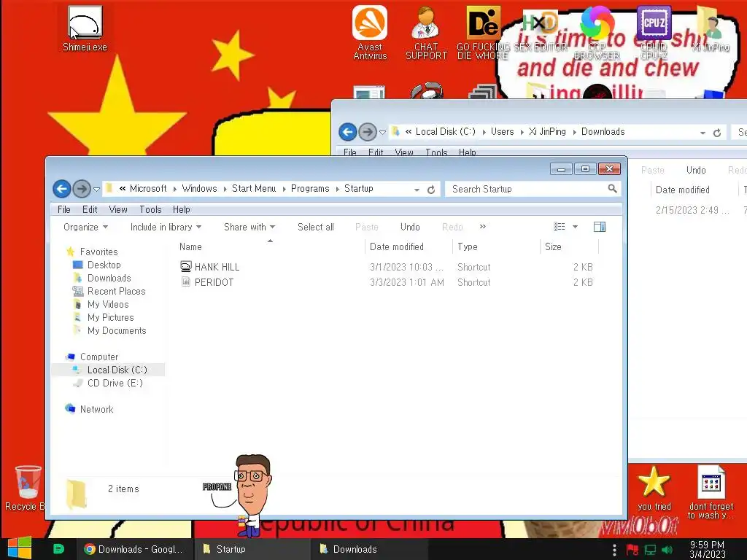Select Computer in the navigation pane
Screen dimensions: 747x560
coord(93,357)
